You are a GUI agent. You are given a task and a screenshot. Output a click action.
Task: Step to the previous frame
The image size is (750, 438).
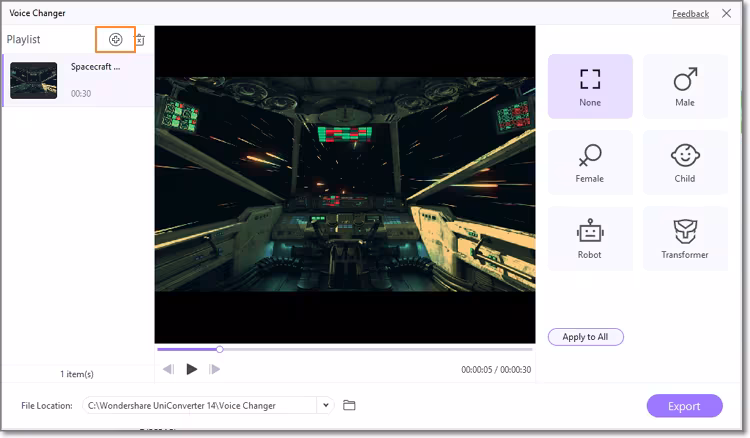(168, 369)
